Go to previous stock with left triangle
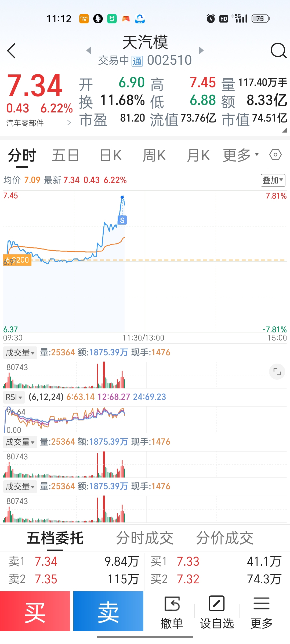The width and height of the screenshot is (290, 644). coord(89,50)
